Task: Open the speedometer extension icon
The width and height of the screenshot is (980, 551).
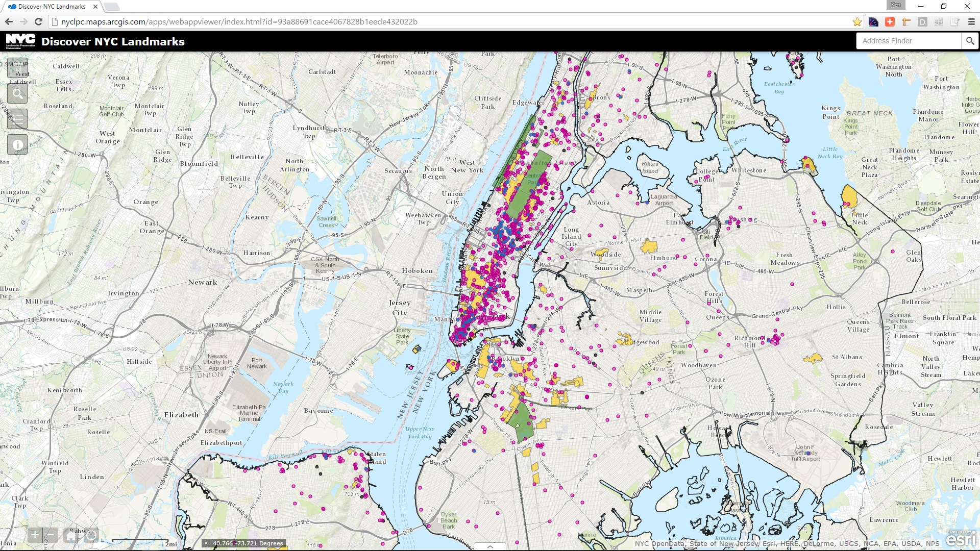Action: click(x=873, y=21)
